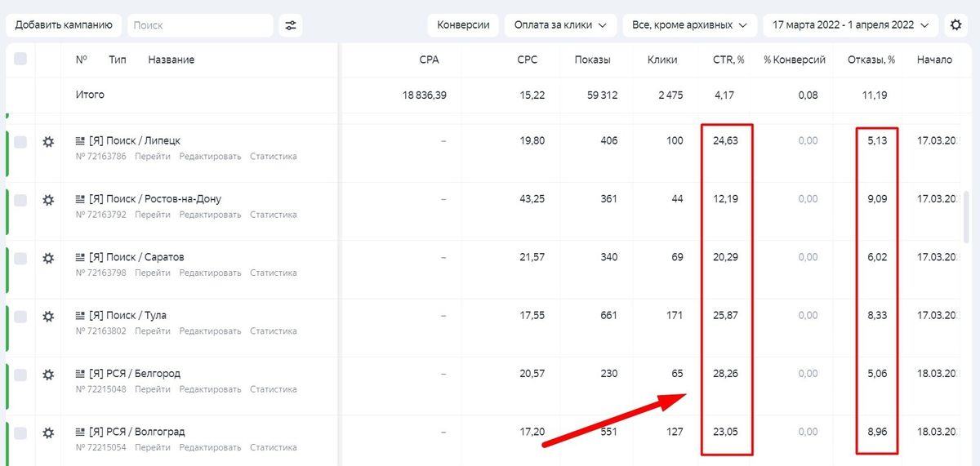Sort by Показы column header

click(x=592, y=60)
